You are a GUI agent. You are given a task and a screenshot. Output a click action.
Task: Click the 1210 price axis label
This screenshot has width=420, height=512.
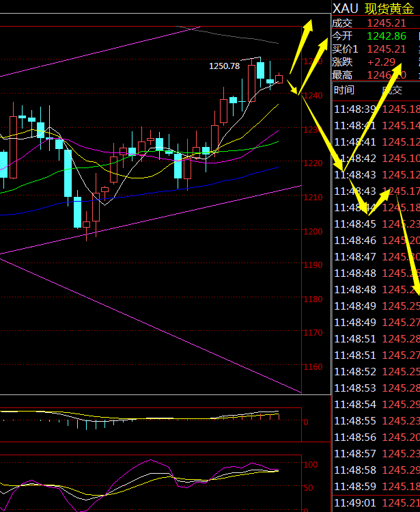pyautogui.click(x=313, y=198)
